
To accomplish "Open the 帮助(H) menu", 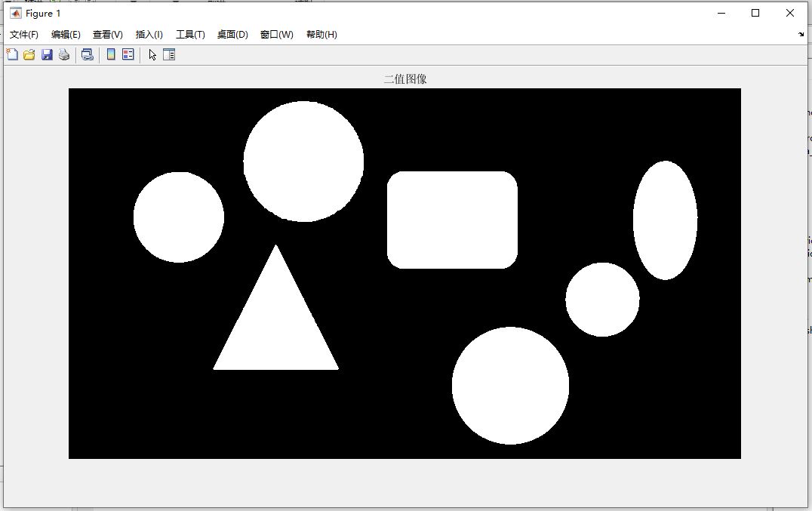I will point(321,34).
